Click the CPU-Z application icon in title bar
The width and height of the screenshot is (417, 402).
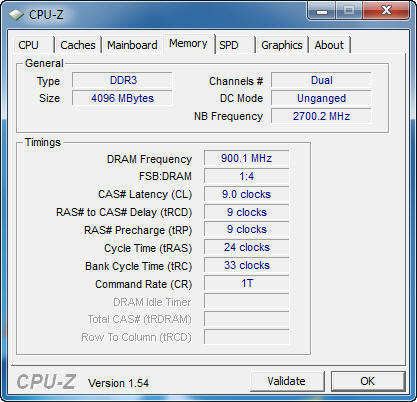pos(16,15)
